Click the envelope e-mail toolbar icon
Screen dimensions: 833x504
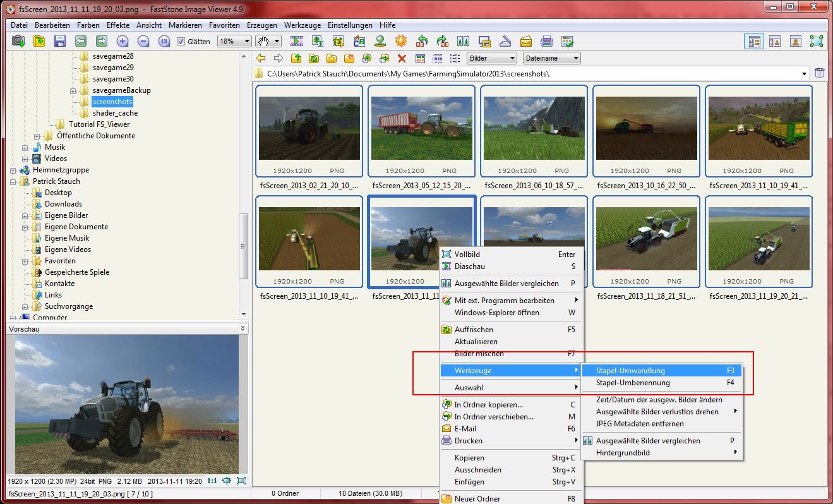[526, 41]
